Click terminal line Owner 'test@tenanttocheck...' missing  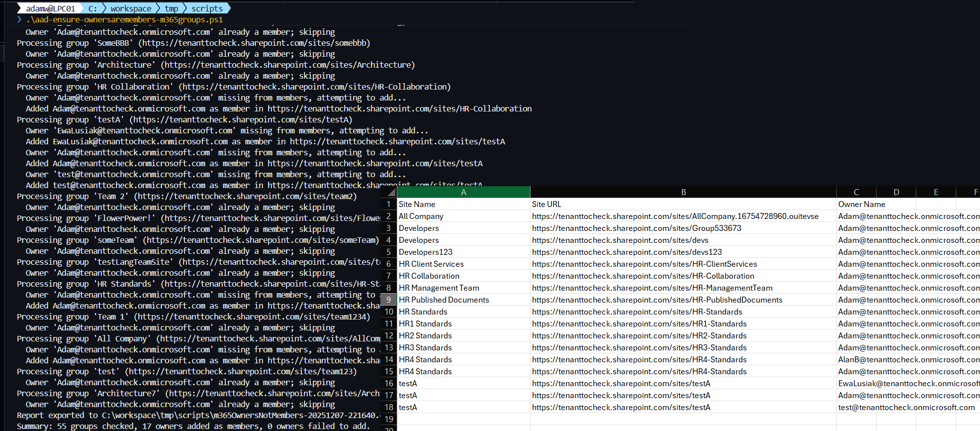(216, 174)
